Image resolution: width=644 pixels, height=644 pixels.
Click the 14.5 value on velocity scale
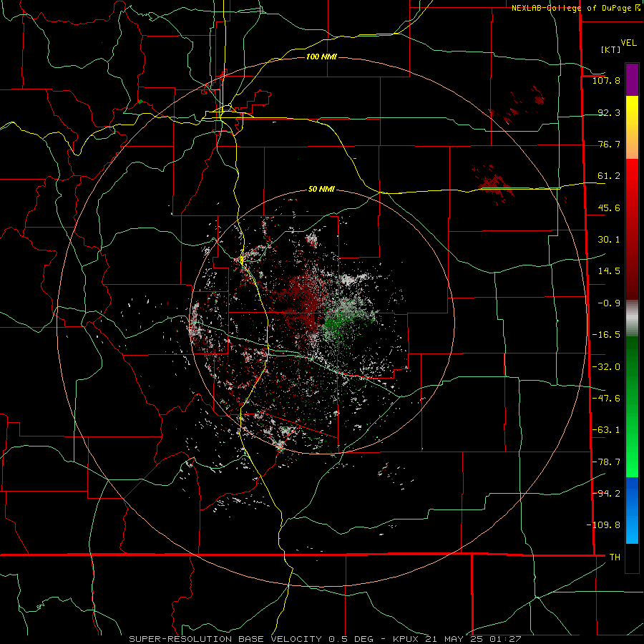pyautogui.click(x=609, y=271)
